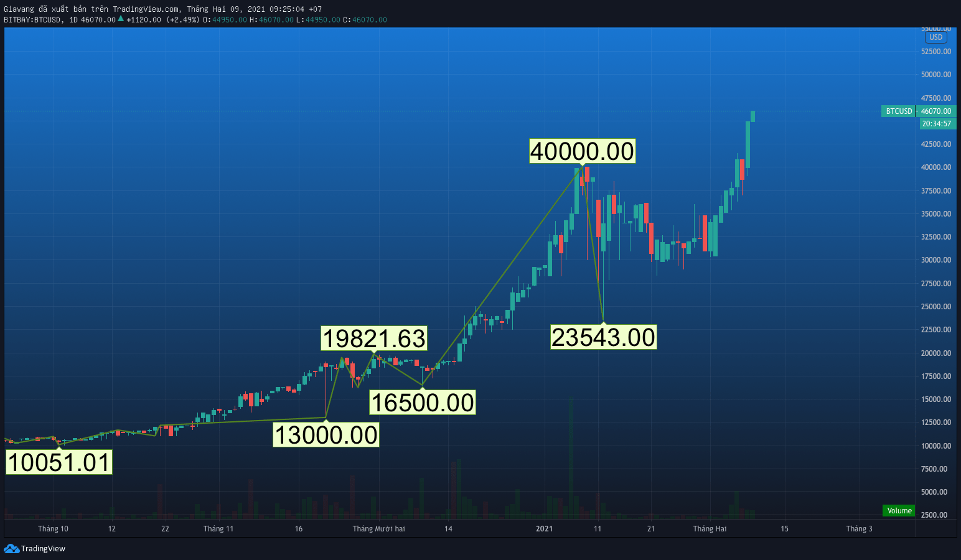Click the low value L:44950.00

pyautogui.click(x=318, y=20)
